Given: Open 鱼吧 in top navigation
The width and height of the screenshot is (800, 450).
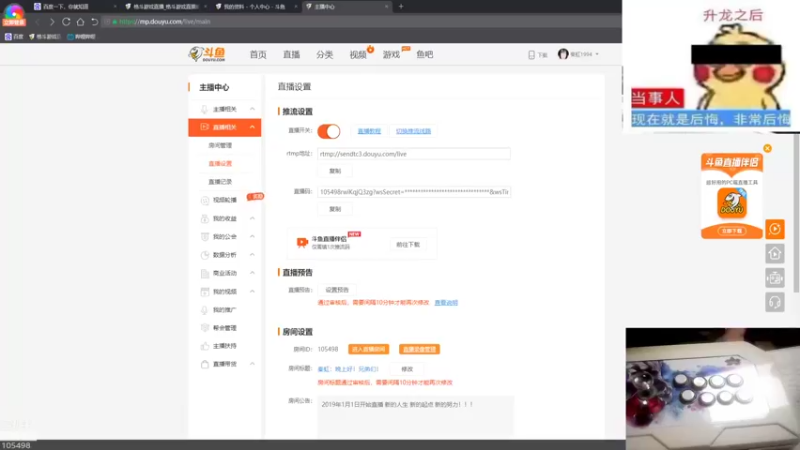Looking at the screenshot, I should 424,55.
